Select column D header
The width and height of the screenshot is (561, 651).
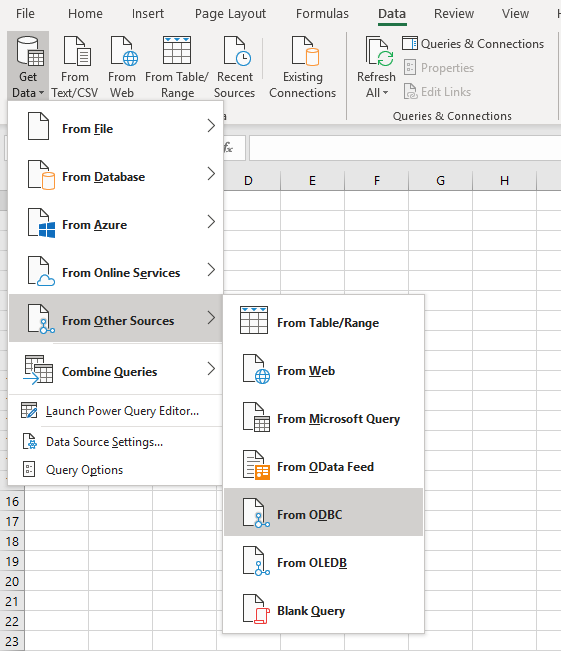(x=248, y=181)
